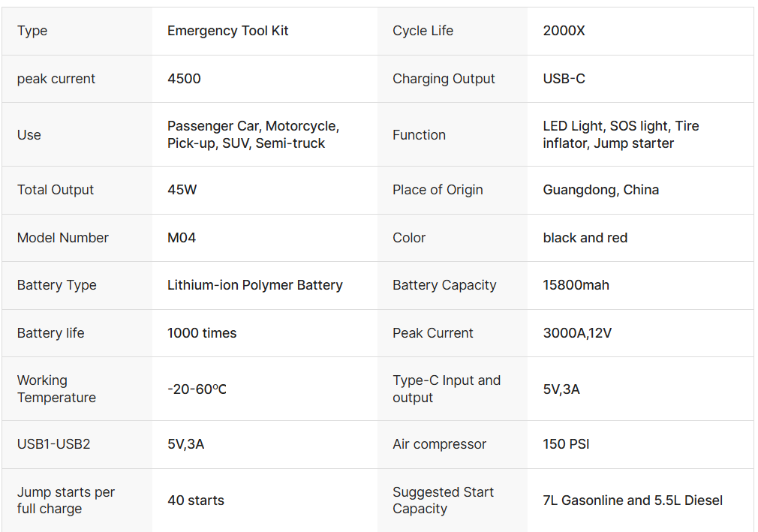The height and width of the screenshot is (532, 758).
Task: Click the 'USB-C' charging output value
Action: (x=564, y=79)
